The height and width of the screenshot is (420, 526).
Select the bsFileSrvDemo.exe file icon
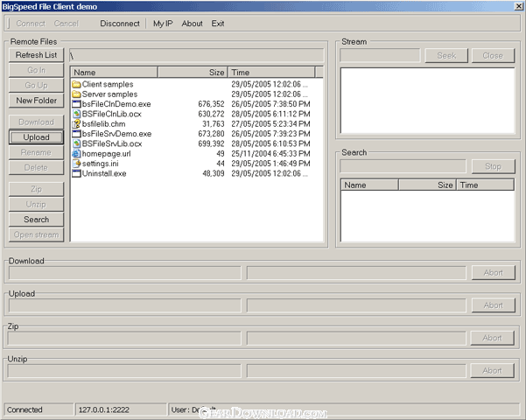[x=76, y=134]
